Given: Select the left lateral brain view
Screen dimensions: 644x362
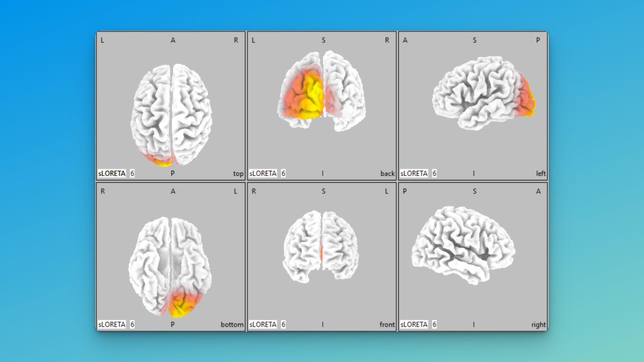Looking at the screenshot, I should pos(483,92).
